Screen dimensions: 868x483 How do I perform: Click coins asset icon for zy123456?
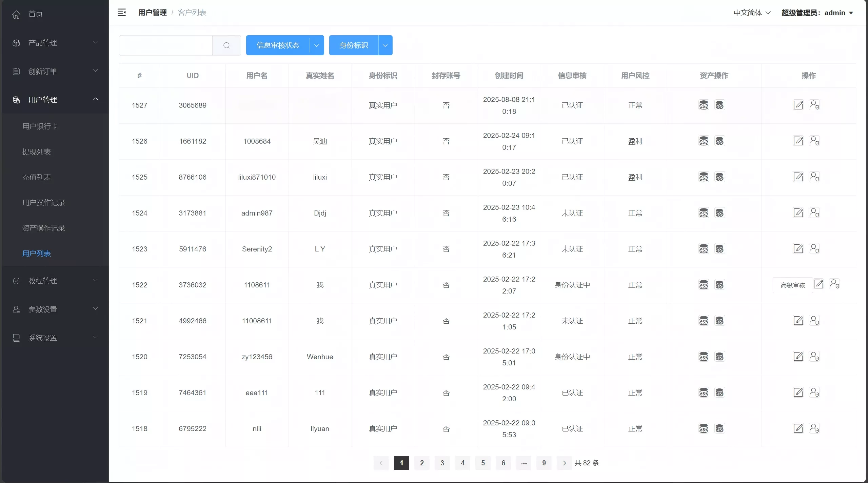coord(704,357)
